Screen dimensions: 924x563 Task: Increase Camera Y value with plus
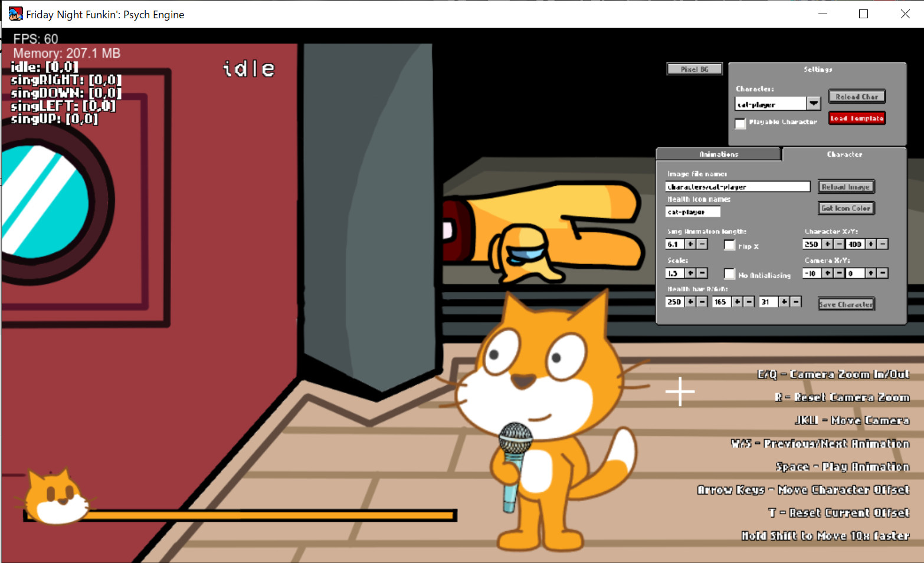871,273
